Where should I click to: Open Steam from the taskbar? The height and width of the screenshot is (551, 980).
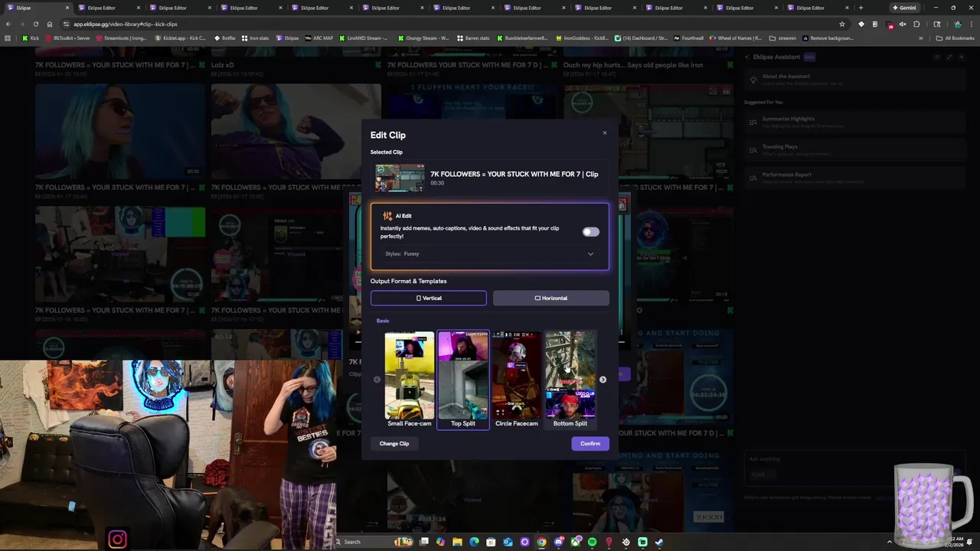pos(659,542)
